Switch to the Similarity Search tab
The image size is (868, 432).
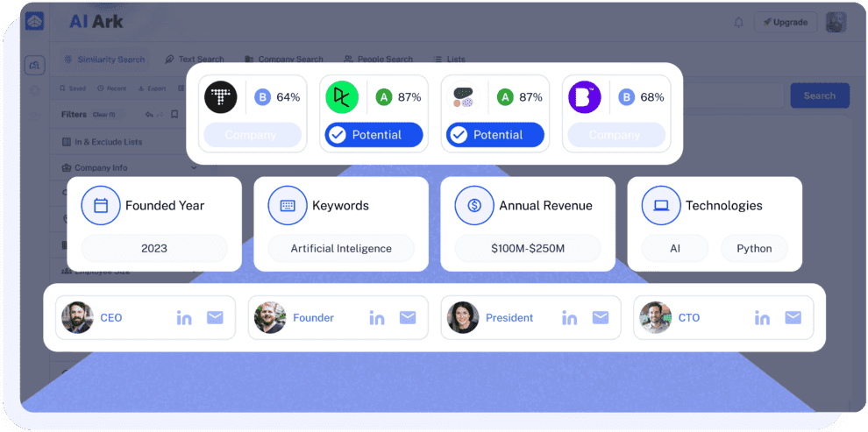(x=105, y=60)
